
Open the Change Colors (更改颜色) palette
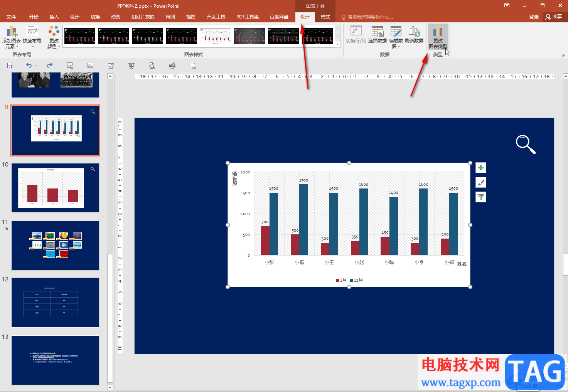(54, 37)
